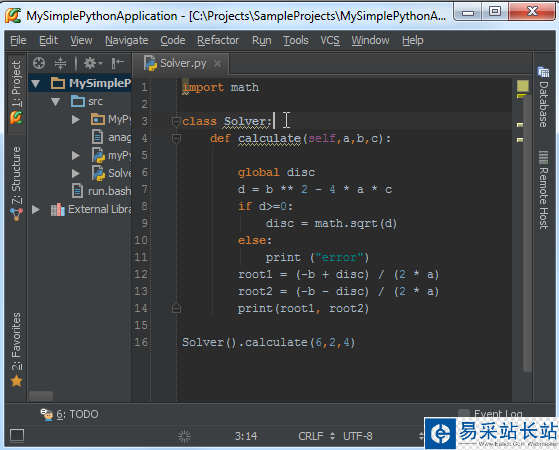Open the Event Log
Screen dimensions: 559x450
[492, 414]
